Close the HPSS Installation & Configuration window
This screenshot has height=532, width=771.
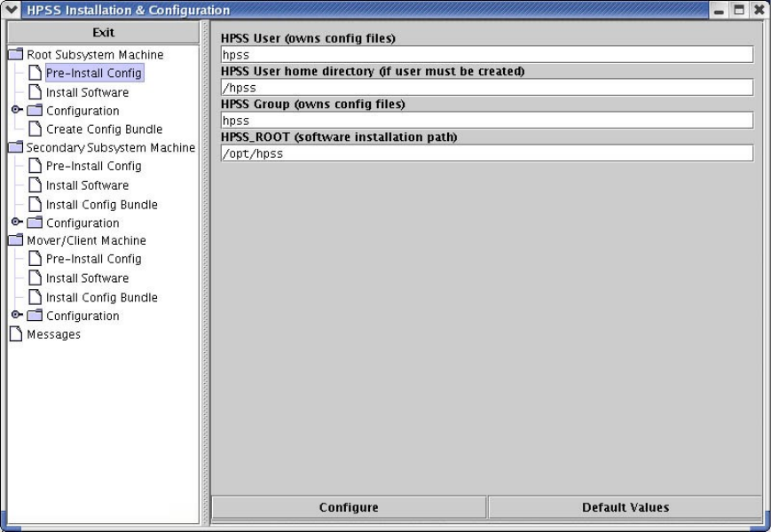pos(759,10)
